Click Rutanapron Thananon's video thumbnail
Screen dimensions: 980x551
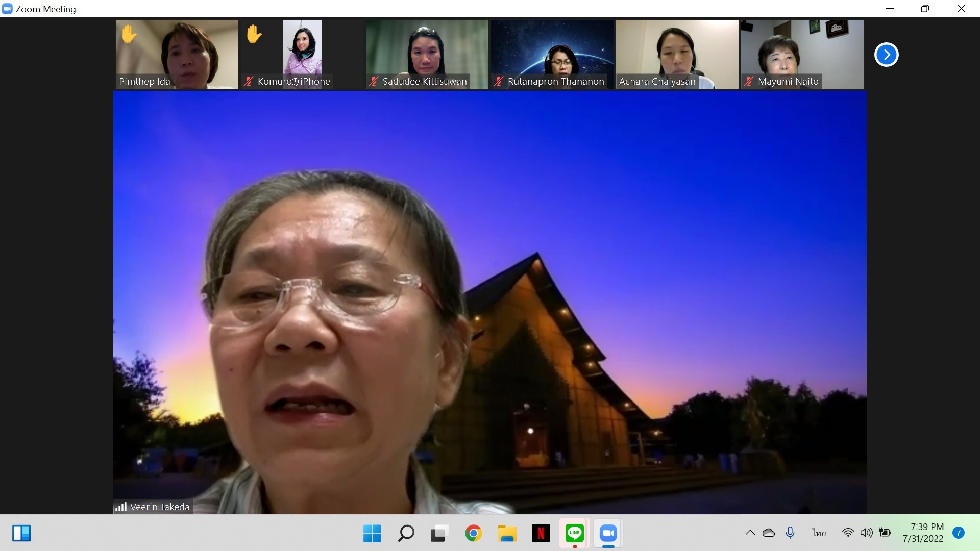click(552, 54)
